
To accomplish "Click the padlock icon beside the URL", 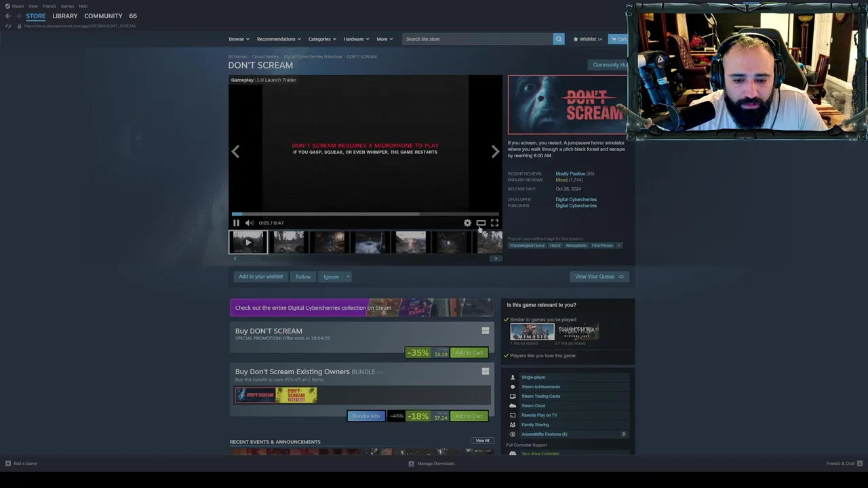I will [19, 26].
